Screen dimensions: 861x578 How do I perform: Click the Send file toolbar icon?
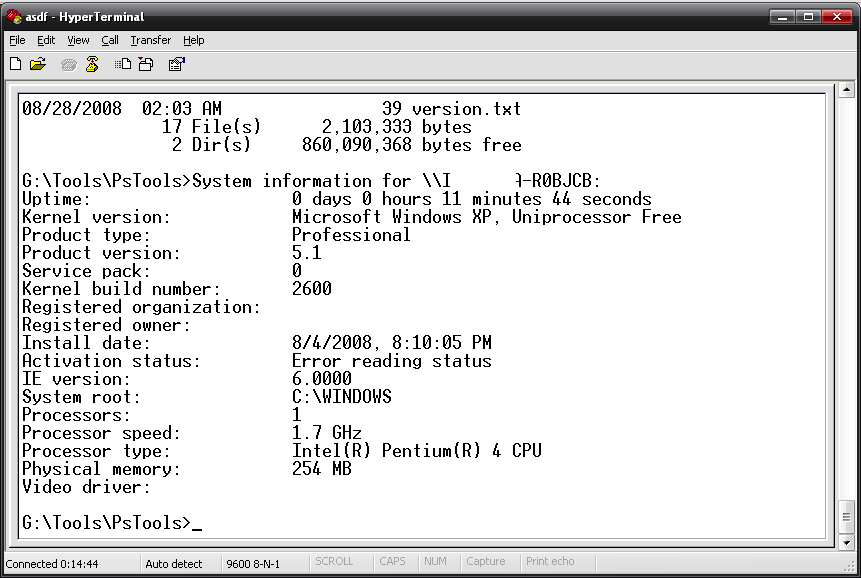coord(122,64)
